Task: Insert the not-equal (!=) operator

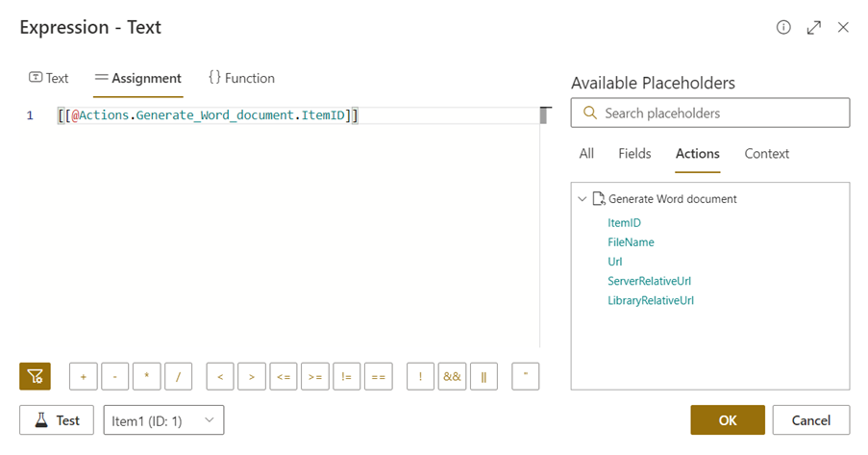Action: (x=347, y=376)
